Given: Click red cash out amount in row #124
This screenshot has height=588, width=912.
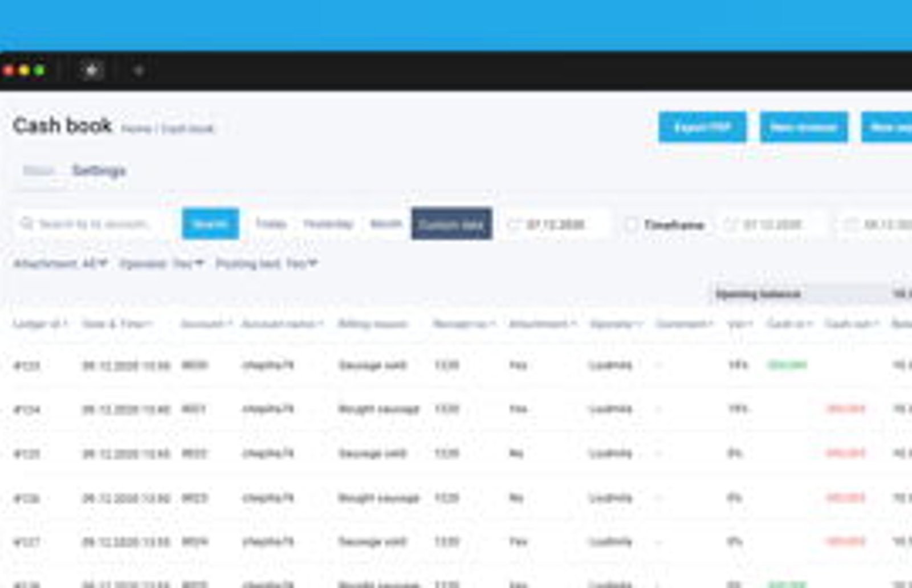Looking at the screenshot, I should [846, 409].
